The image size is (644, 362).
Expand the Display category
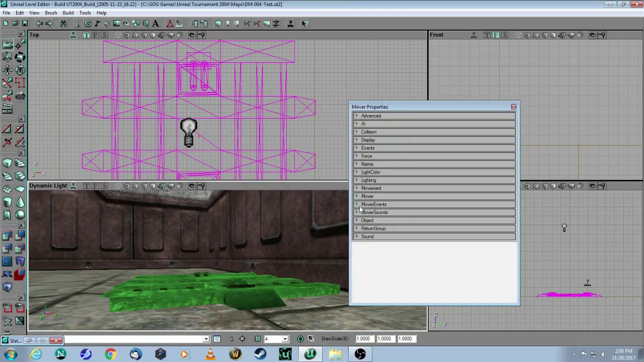click(356, 140)
